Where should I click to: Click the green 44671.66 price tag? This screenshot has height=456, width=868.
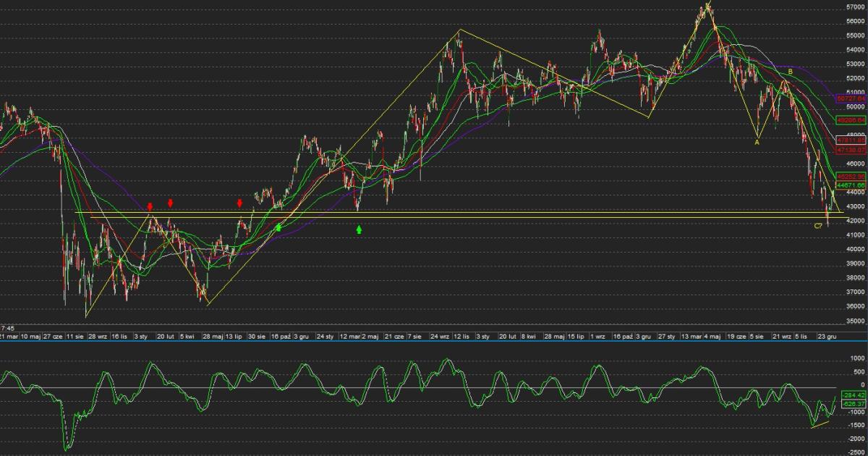(851, 185)
